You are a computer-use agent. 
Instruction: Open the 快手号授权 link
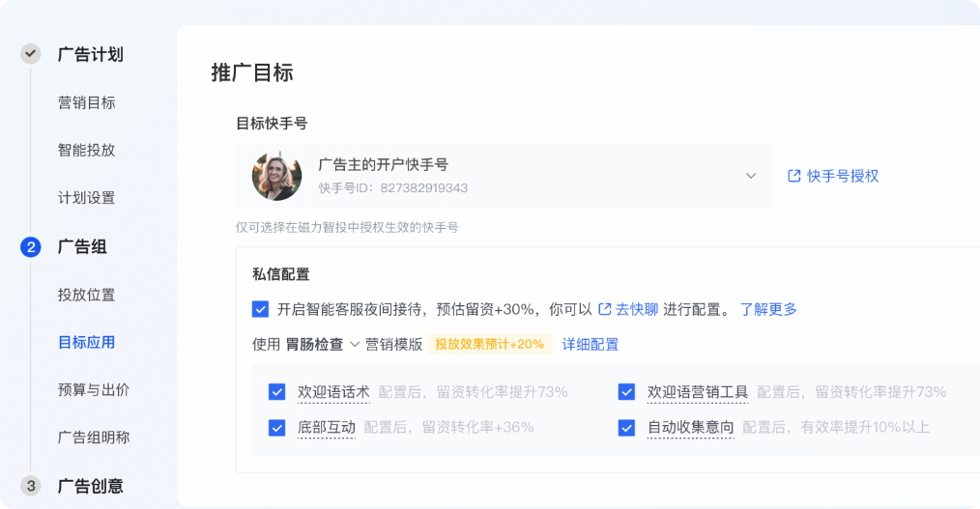(843, 176)
